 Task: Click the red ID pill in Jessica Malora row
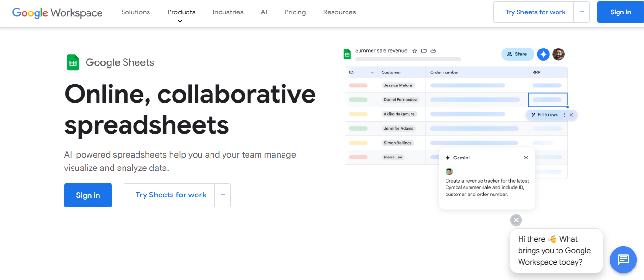359,85
